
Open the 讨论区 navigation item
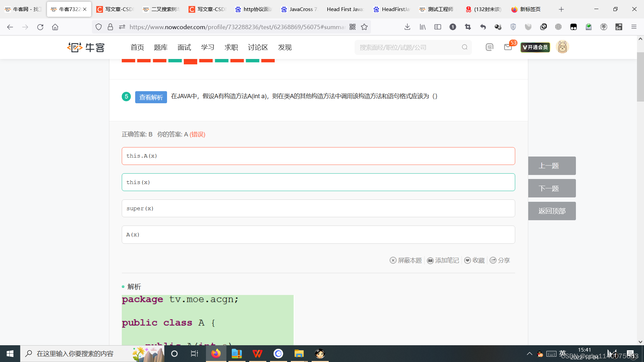coord(258,47)
